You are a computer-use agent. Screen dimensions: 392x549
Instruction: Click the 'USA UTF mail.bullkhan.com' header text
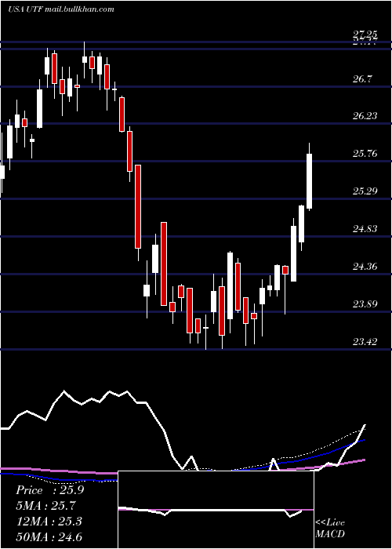point(61,9)
